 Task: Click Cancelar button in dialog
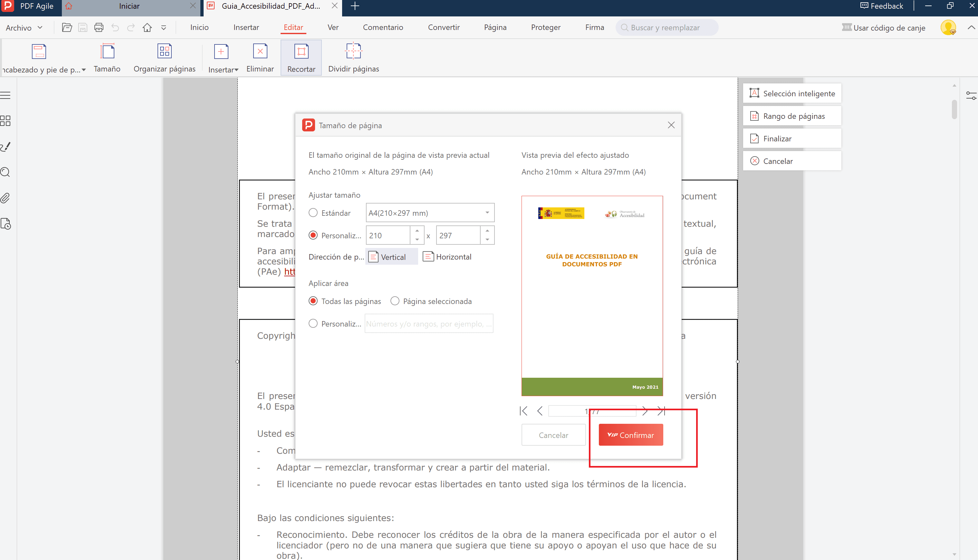click(x=553, y=435)
